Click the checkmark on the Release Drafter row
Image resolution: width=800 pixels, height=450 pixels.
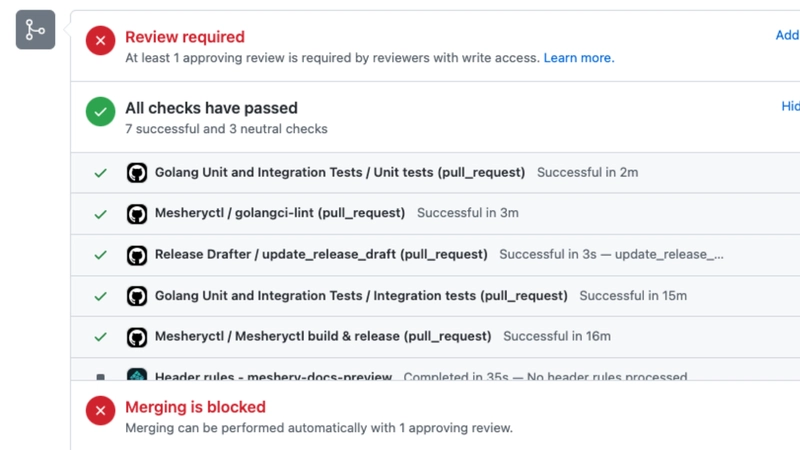(x=101, y=255)
